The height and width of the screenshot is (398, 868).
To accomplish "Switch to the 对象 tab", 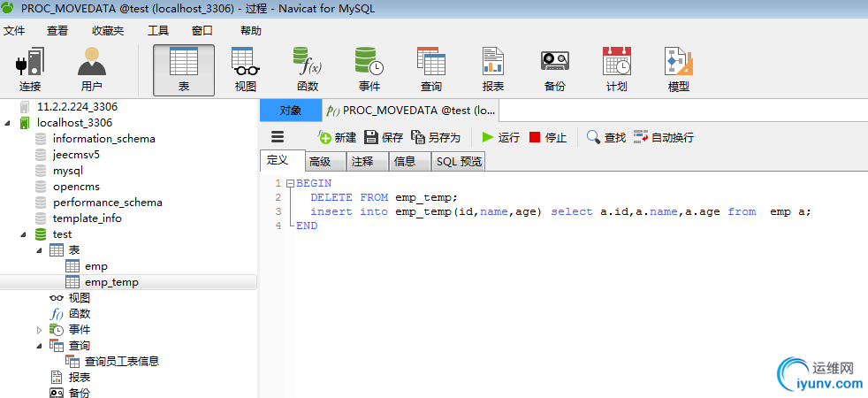I will click(x=291, y=111).
